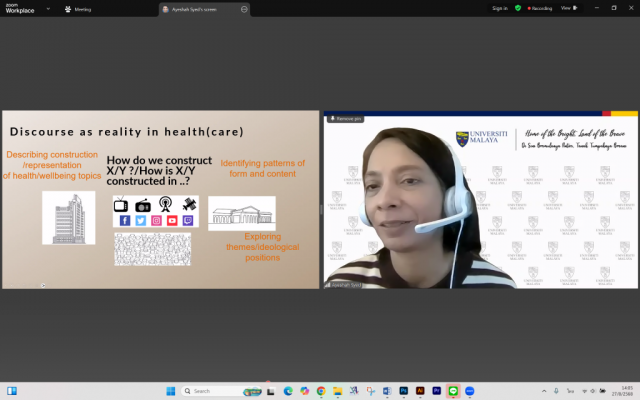
Task: Open Photoshop from the taskbar
Action: point(403,390)
